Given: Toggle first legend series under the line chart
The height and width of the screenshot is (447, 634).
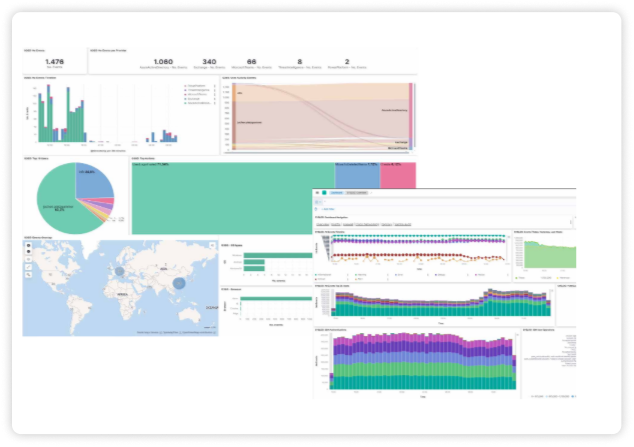Looking at the screenshot, I should click(x=318, y=272).
